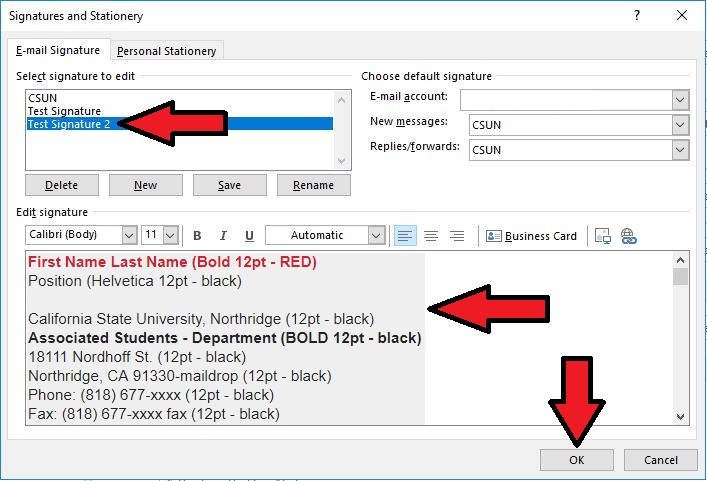The image size is (707, 481).
Task: Toggle Underline formatting in signature toolbar
Action: [x=249, y=236]
